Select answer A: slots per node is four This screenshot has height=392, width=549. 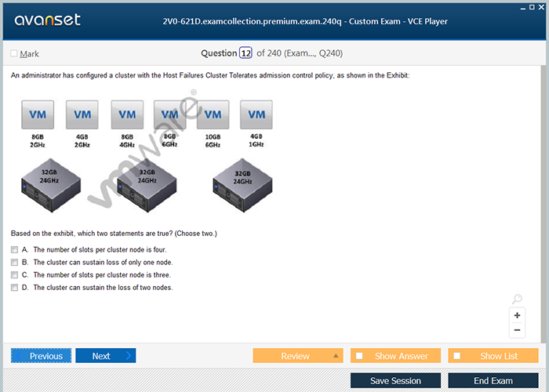14,249
